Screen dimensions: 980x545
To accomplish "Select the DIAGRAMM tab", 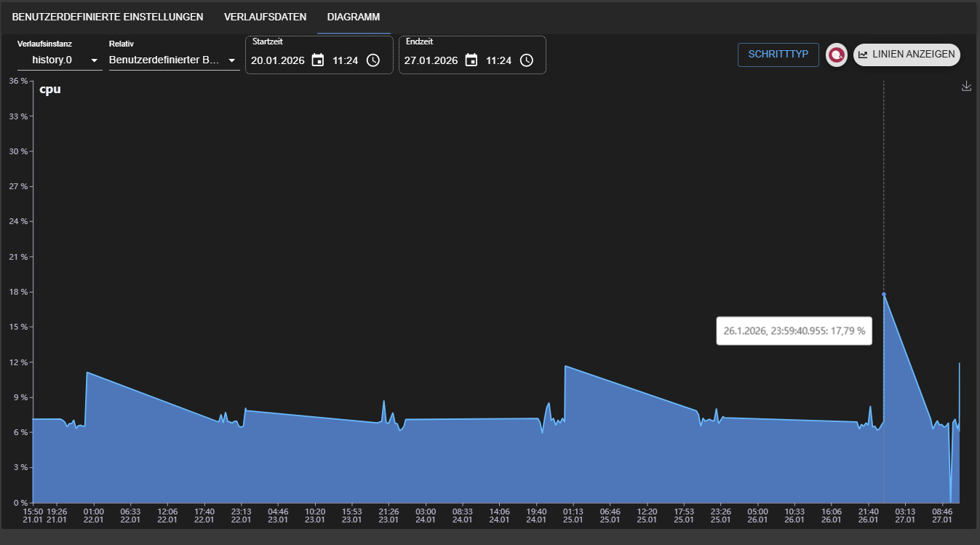I will coord(354,16).
